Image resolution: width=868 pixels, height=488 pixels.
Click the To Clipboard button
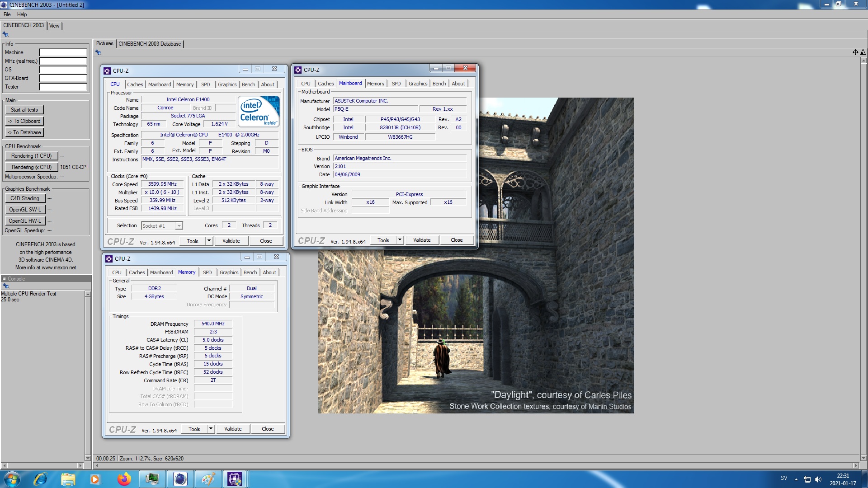click(x=24, y=121)
